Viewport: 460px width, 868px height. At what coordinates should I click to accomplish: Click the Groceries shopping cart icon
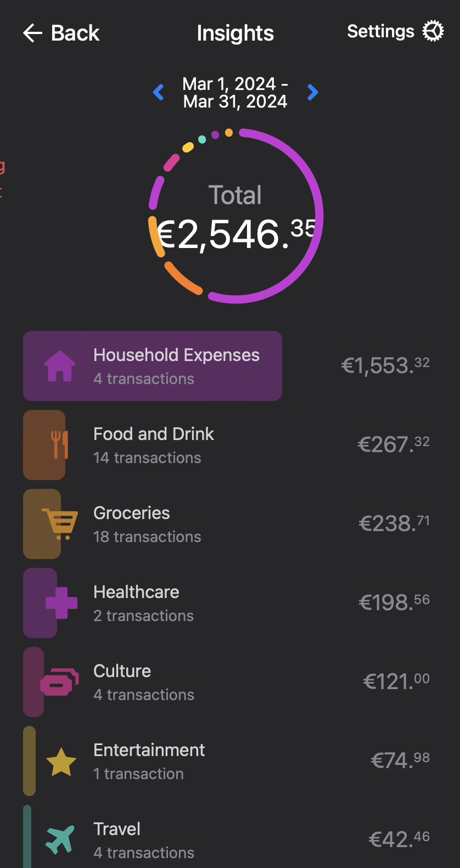tap(60, 524)
